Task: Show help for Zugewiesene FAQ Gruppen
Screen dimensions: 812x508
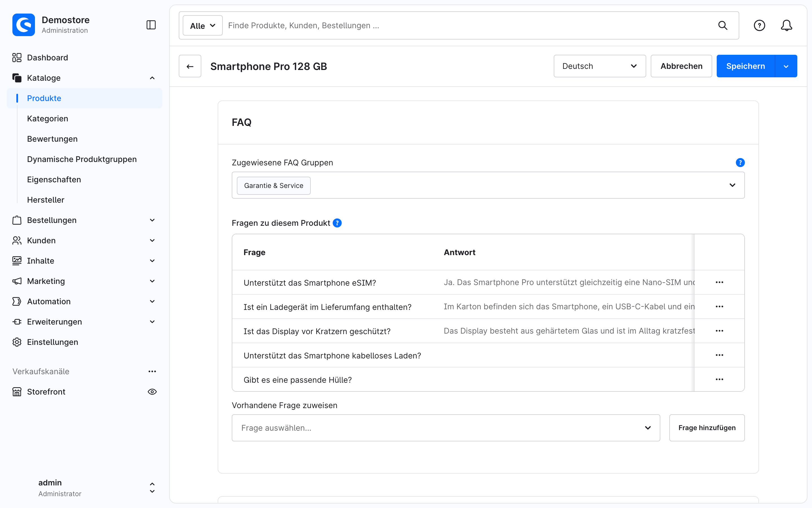Action: (x=740, y=163)
